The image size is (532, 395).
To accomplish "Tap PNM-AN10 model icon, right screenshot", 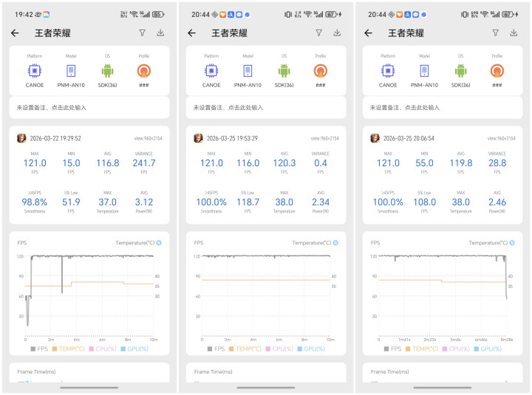I will click(x=424, y=71).
